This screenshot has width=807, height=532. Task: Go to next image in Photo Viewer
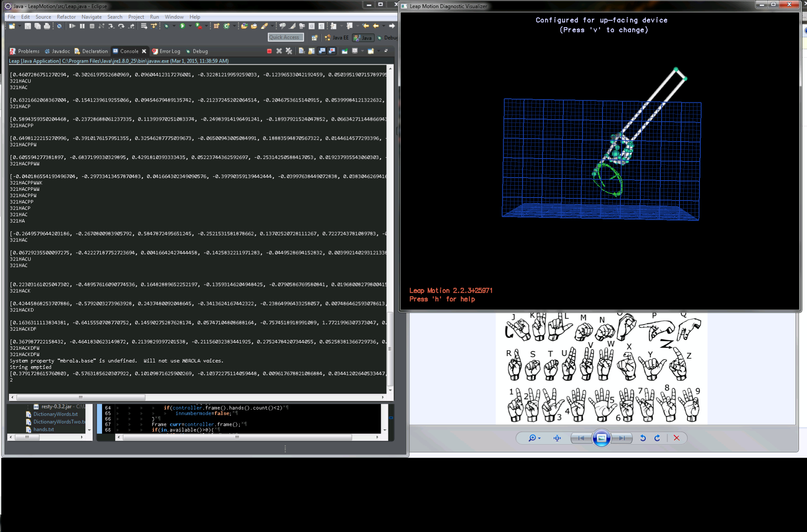click(x=621, y=438)
